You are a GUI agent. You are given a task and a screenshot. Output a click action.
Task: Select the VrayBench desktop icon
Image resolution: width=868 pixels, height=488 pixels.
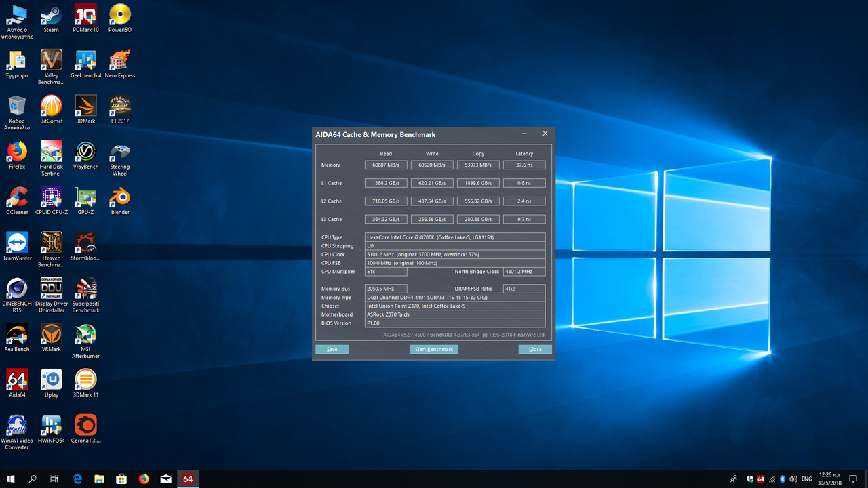coord(85,155)
